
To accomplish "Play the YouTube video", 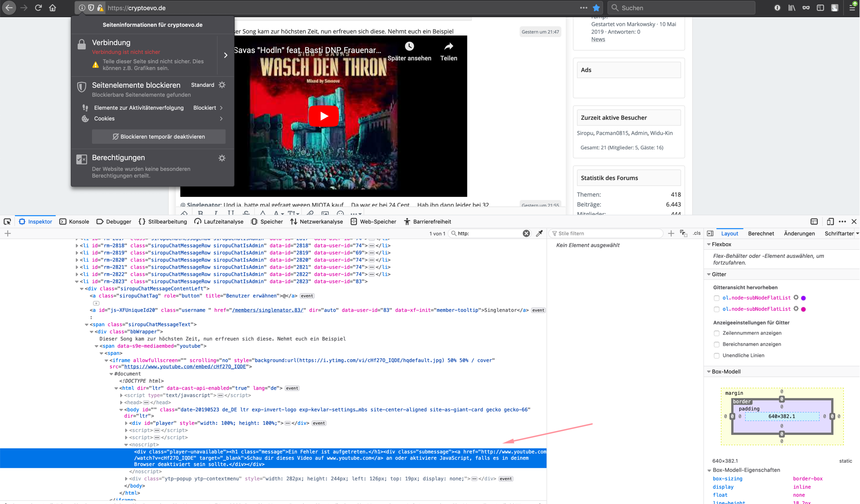I will (x=323, y=116).
